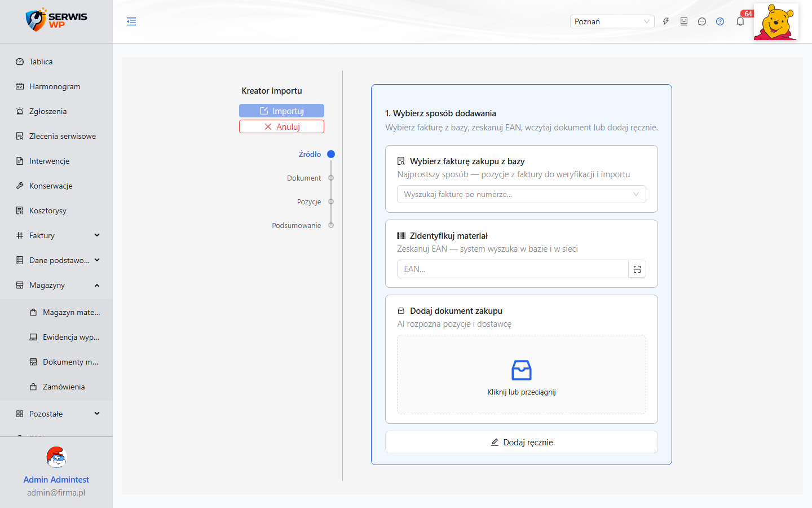
Task: Click the 'Zidentyfikuj materiał' heading
Action: pyautogui.click(x=448, y=236)
